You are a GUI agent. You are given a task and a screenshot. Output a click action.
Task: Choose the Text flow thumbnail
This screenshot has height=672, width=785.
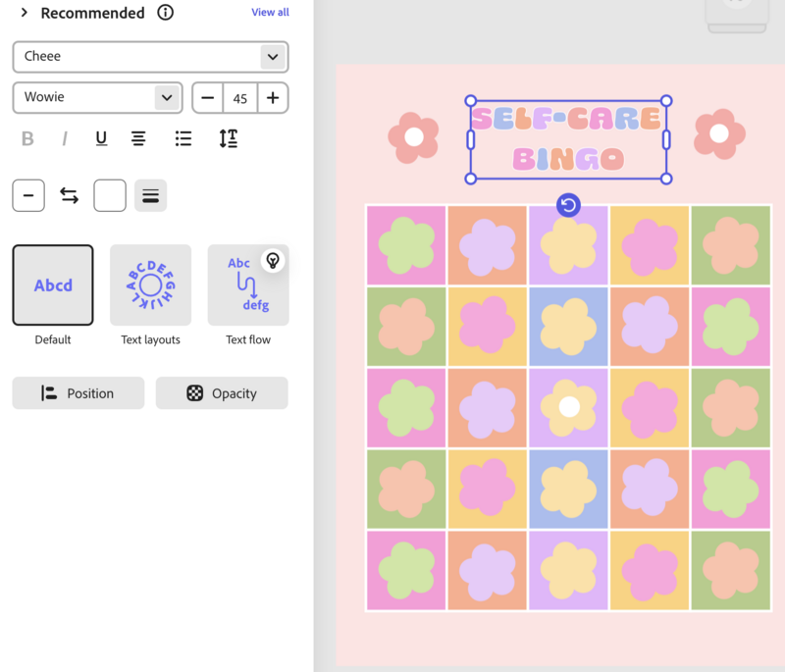click(x=248, y=285)
